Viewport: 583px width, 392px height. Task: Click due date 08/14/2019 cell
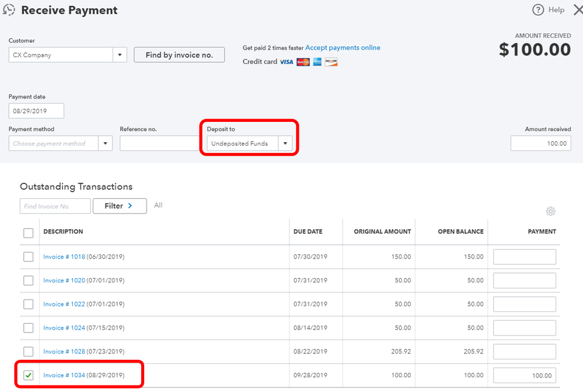[x=310, y=328]
